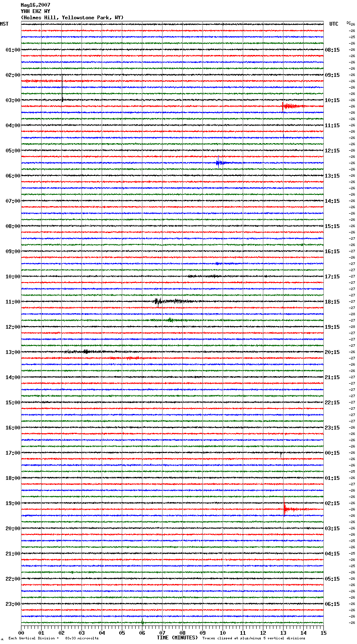The width and height of the screenshot is (357, 644).
Task: Select the 07:00 MST time label
Action: point(13,201)
